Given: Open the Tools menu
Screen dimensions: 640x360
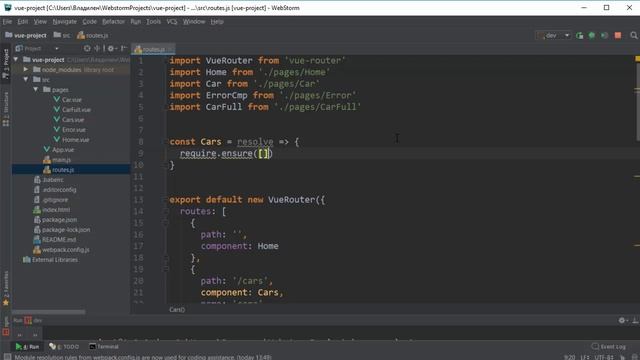Looking at the screenshot, I should point(153,22).
